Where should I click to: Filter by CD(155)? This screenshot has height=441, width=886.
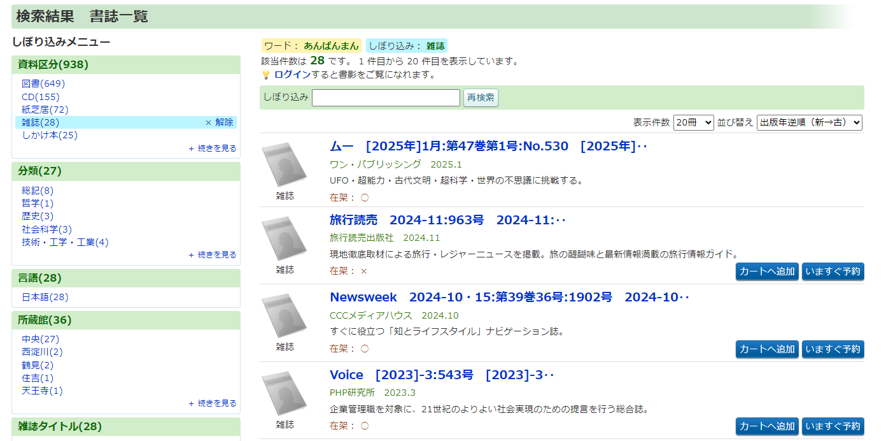point(41,97)
